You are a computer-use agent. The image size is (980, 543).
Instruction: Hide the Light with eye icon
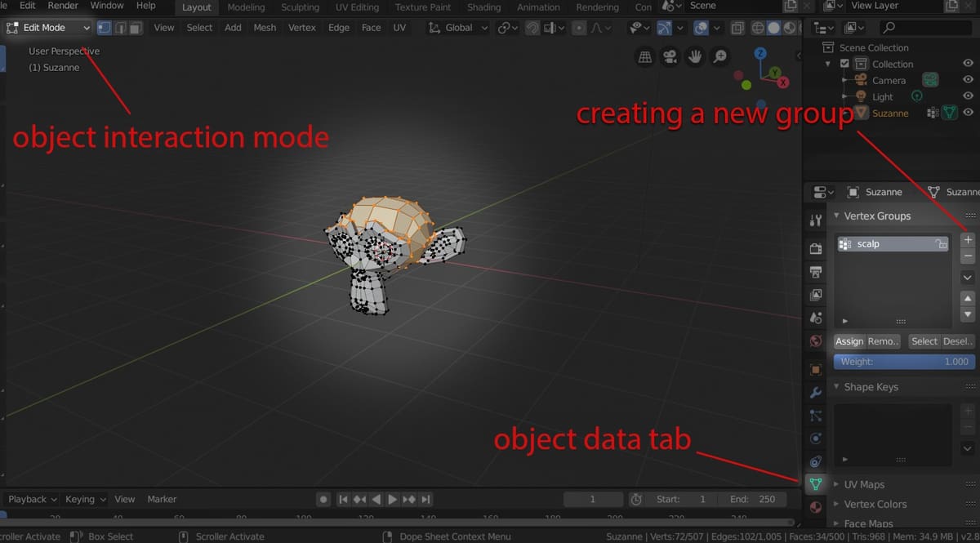point(969,96)
